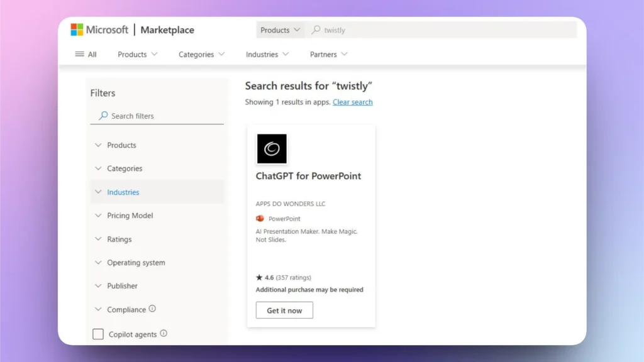Expand the Ratings filter section
The height and width of the screenshot is (362, 644).
click(121, 239)
